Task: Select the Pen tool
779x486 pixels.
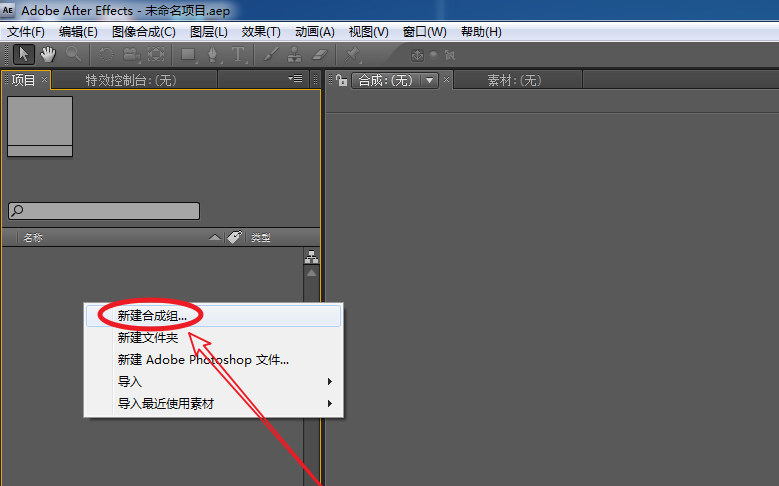Action: click(x=213, y=55)
